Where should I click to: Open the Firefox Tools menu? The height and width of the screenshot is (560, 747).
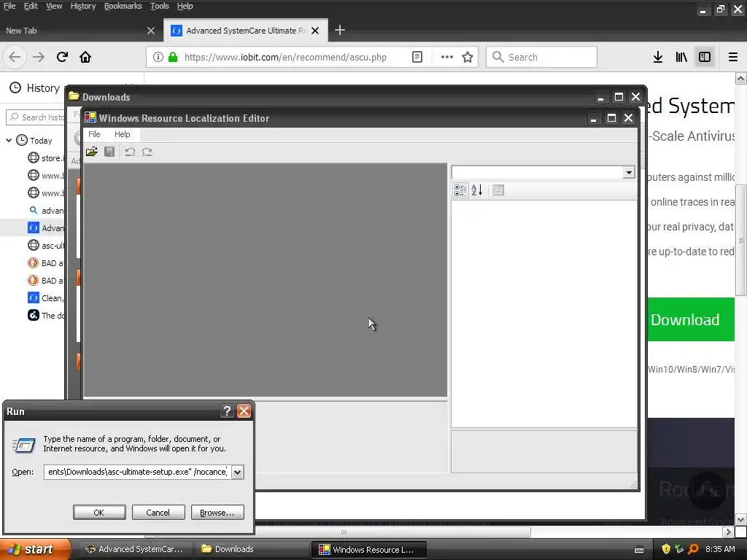[x=160, y=6]
